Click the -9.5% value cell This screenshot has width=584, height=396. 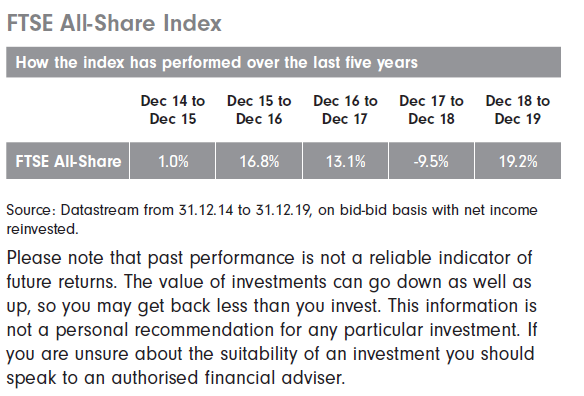click(x=431, y=161)
